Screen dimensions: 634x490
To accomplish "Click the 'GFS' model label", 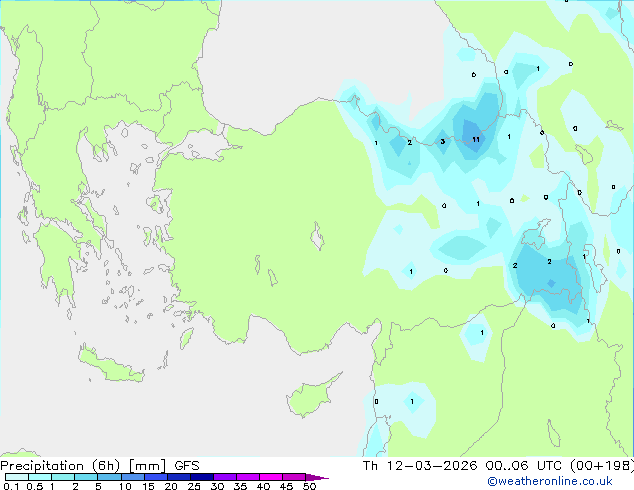I will [187, 466].
